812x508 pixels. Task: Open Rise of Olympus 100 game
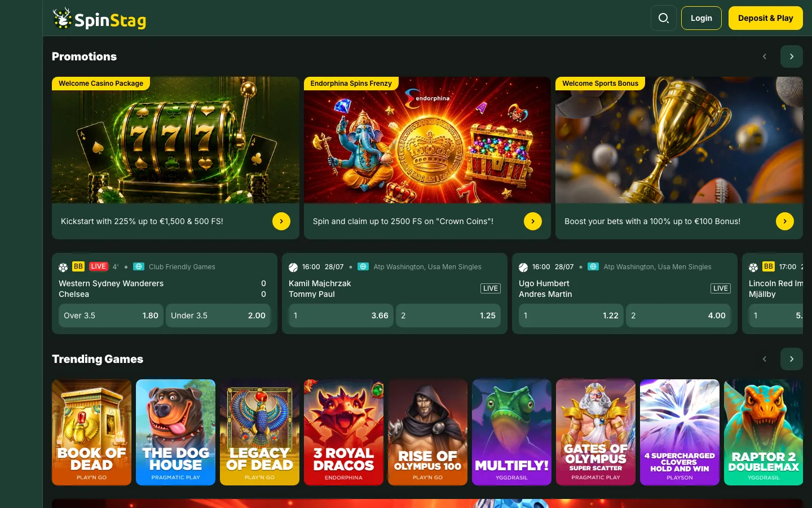[427, 432]
